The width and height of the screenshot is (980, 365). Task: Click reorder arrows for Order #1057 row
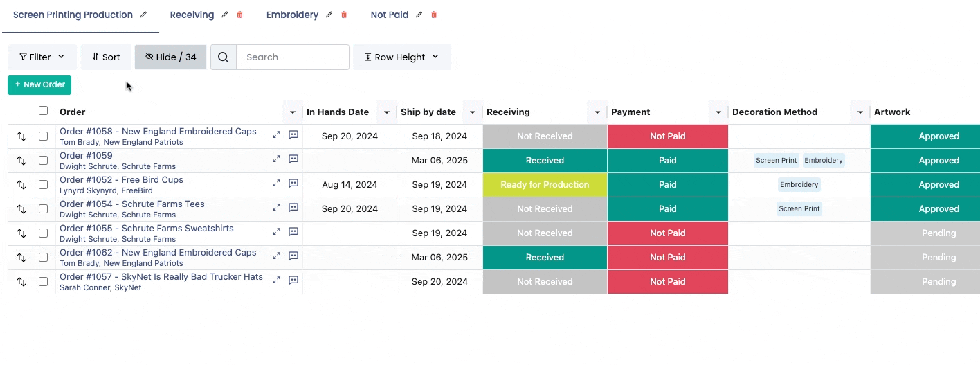pos(21,282)
